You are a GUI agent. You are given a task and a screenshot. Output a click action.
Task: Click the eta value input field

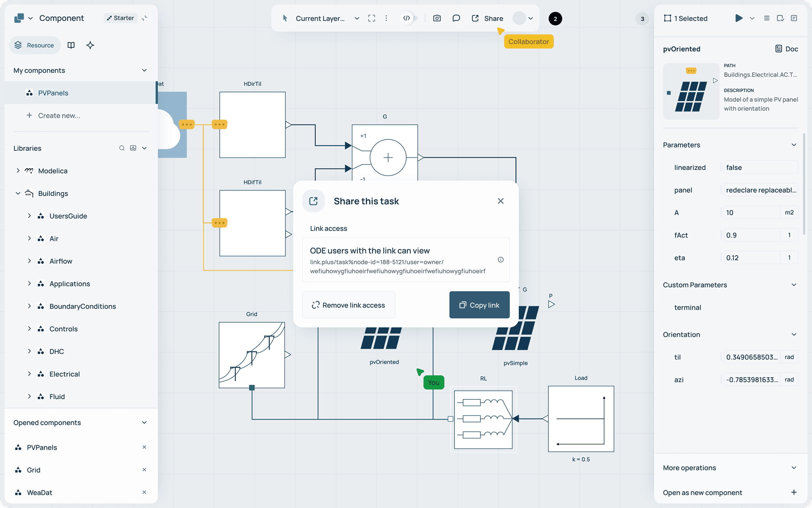click(x=751, y=258)
